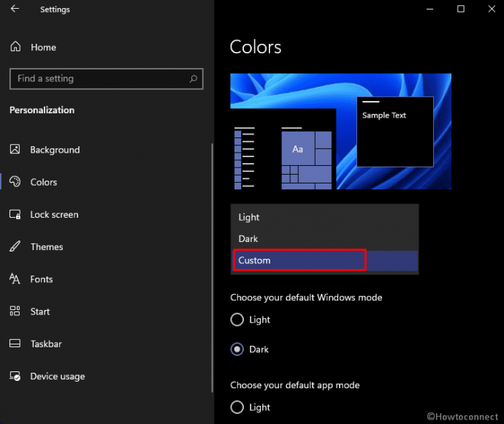The width and height of the screenshot is (504, 424).
Task: Focus the Find a setting box
Action: point(107,78)
